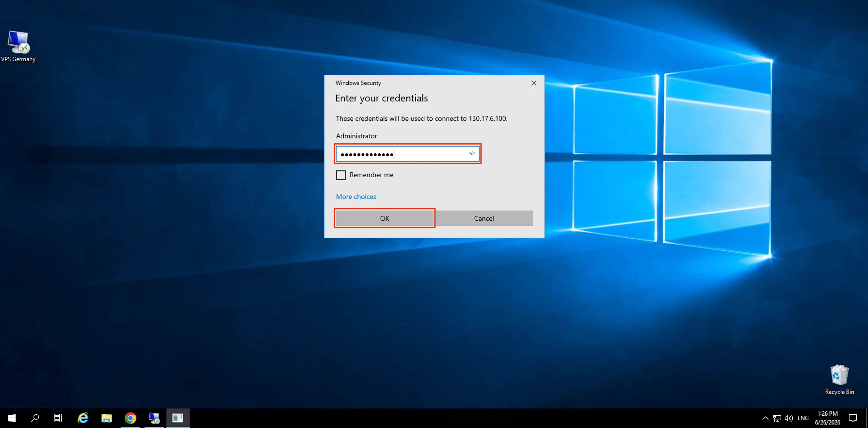Focus the Administrator password field
The image size is (868, 428).
click(x=407, y=154)
